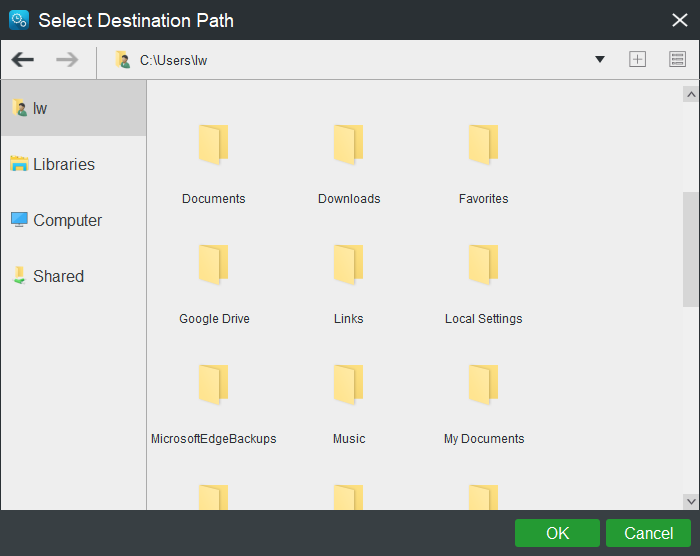The width and height of the screenshot is (700, 556).
Task: Click the scrollbar up arrow
Action: tap(691, 94)
